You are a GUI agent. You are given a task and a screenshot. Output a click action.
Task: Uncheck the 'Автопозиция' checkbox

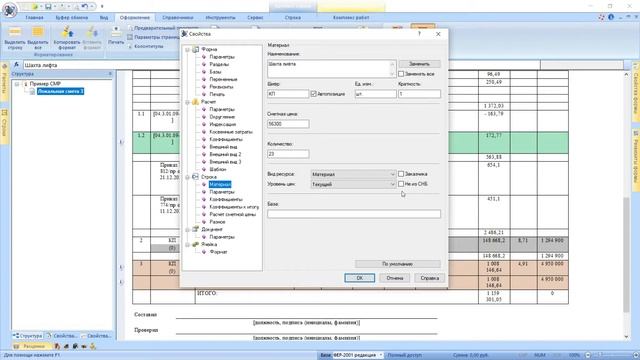pos(313,94)
